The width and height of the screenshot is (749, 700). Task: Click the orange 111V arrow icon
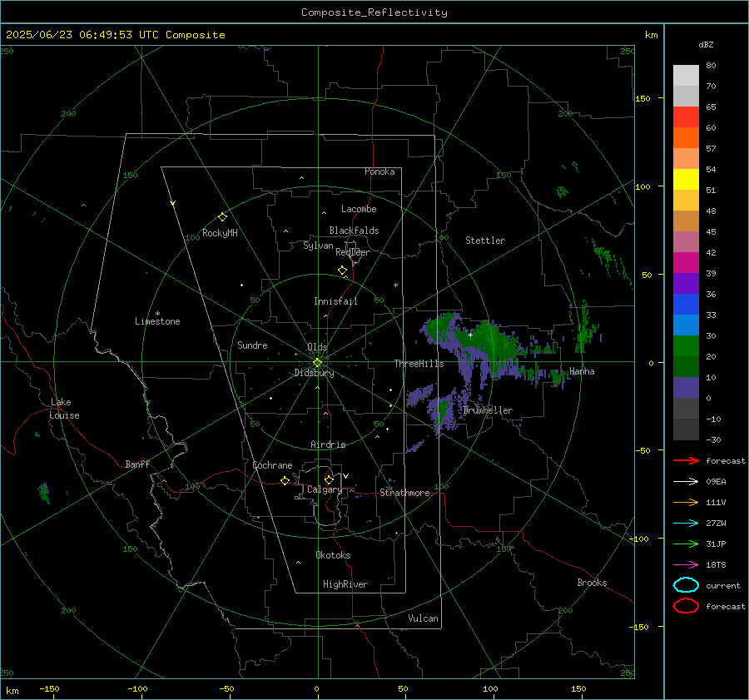(686, 502)
